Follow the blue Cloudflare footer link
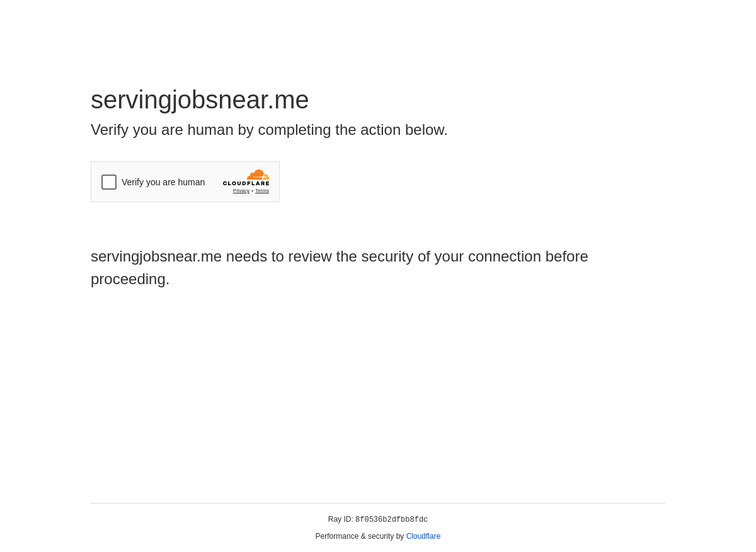756x552 pixels. (423, 536)
